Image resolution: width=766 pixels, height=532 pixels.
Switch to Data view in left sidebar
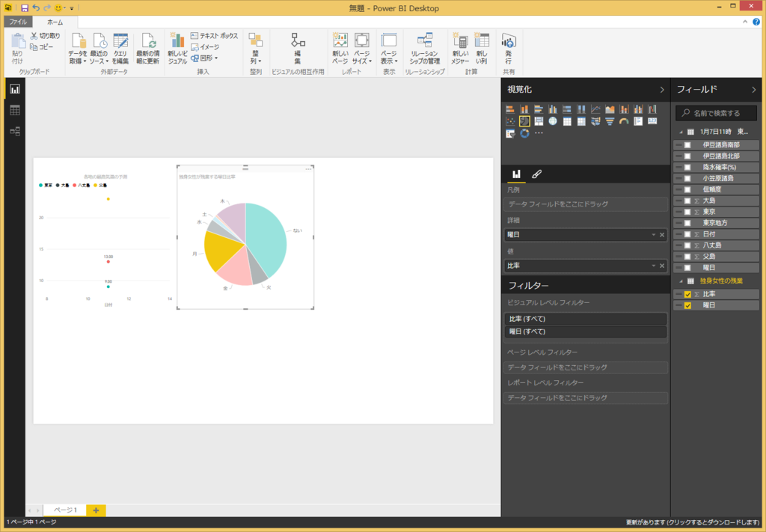[x=15, y=111]
